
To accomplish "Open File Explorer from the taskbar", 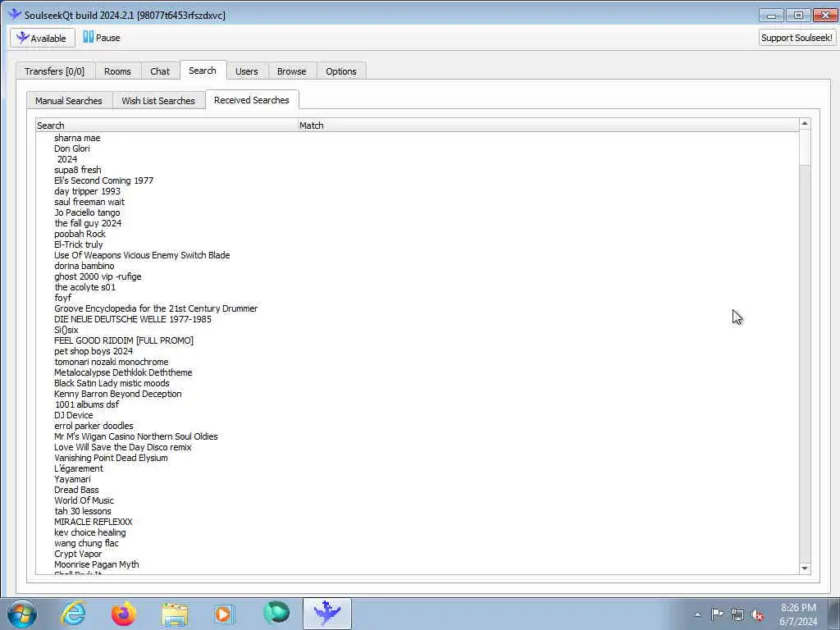I will [175, 614].
